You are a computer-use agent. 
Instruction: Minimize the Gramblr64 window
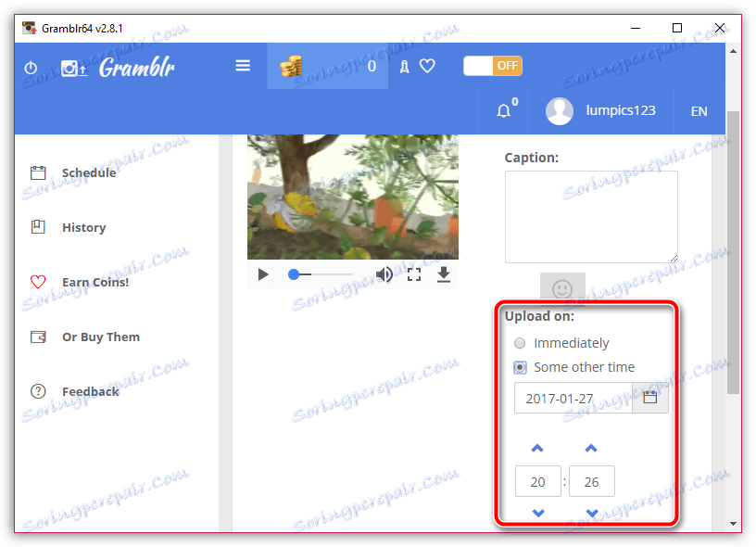coord(636,28)
